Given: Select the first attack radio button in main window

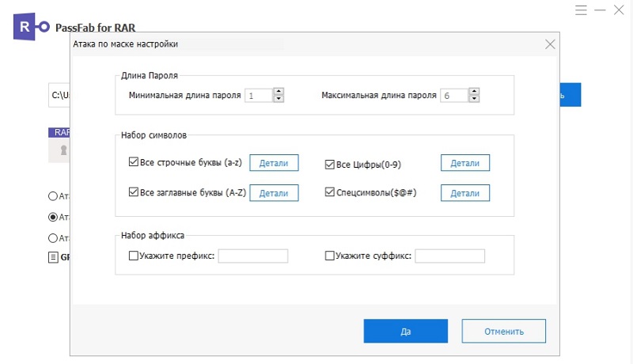Looking at the screenshot, I should pyautogui.click(x=53, y=196).
